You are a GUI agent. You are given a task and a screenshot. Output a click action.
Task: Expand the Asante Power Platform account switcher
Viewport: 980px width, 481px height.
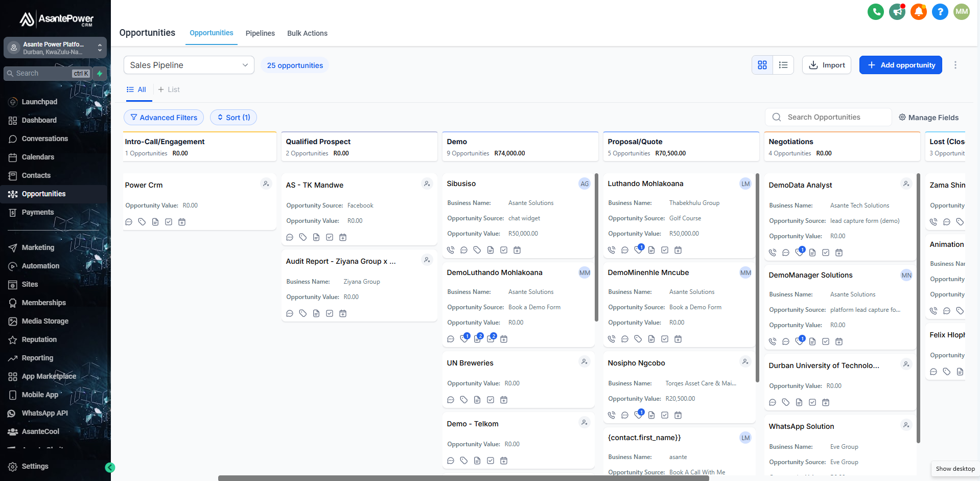click(55, 48)
